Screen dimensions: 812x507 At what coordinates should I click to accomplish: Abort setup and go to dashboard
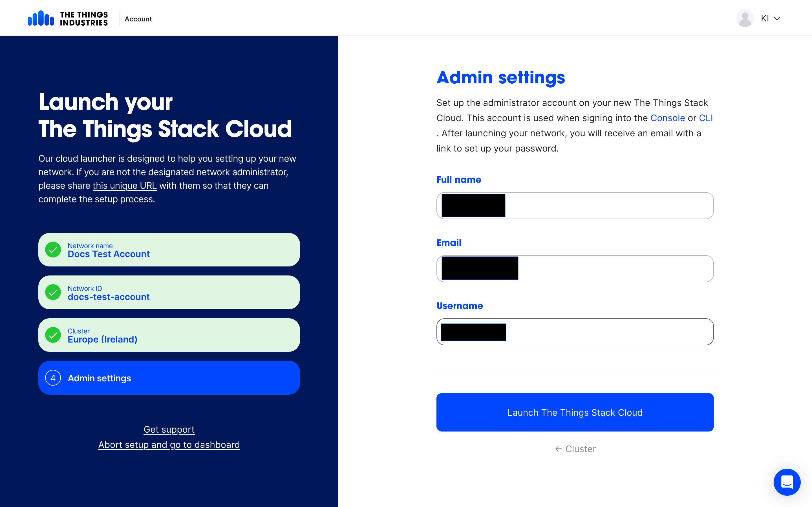pyautogui.click(x=169, y=445)
